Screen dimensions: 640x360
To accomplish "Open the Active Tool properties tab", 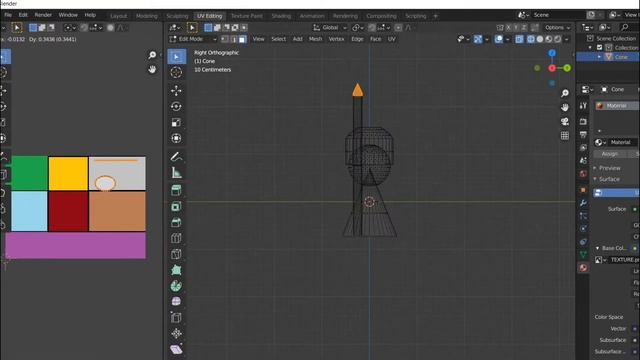I will tap(583, 106).
